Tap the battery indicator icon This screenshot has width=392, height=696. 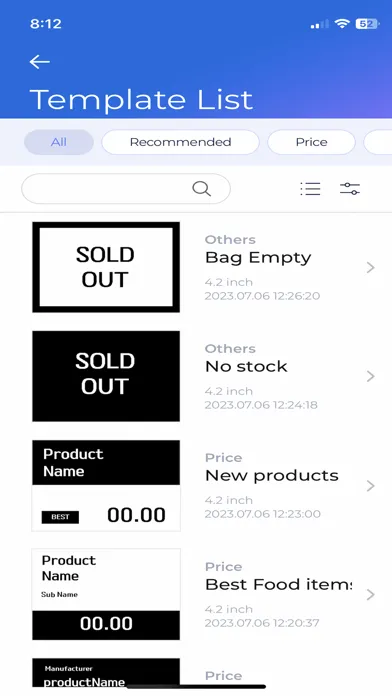pyautogui.click(x=367, y=24)
